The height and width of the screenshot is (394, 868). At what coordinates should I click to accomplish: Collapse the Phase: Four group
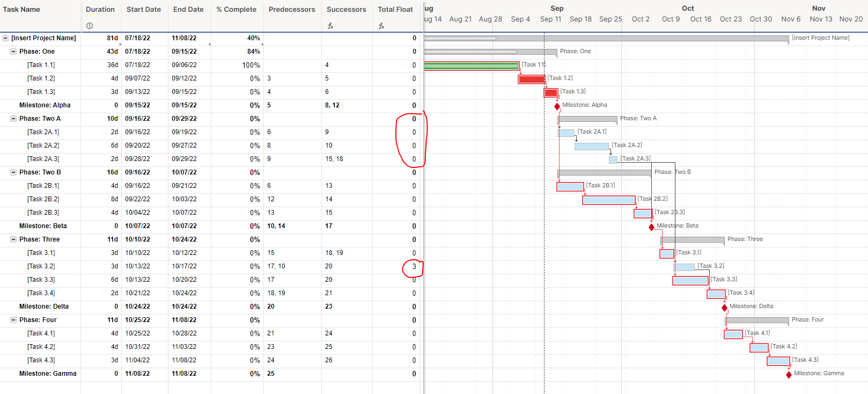pyautogui.click(x=13, y=320)
